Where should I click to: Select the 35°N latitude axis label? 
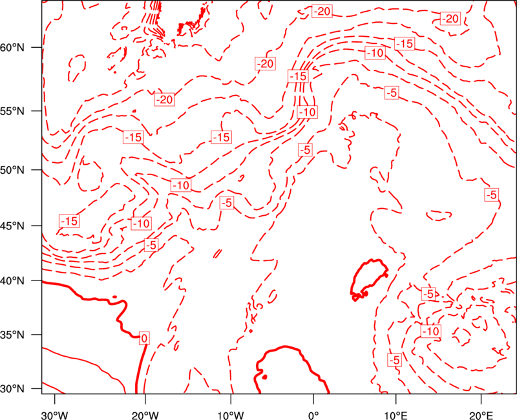point(12,335)
